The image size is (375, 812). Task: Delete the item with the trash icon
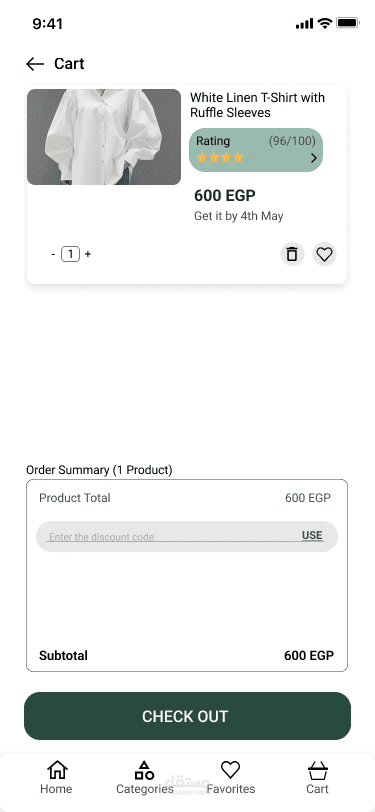[292, 254]
